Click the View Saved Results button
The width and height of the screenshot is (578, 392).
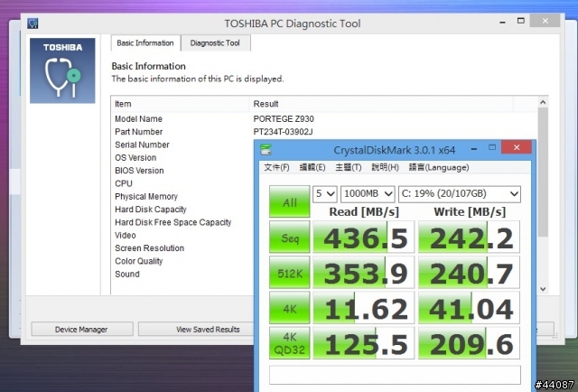pos(208,329)
